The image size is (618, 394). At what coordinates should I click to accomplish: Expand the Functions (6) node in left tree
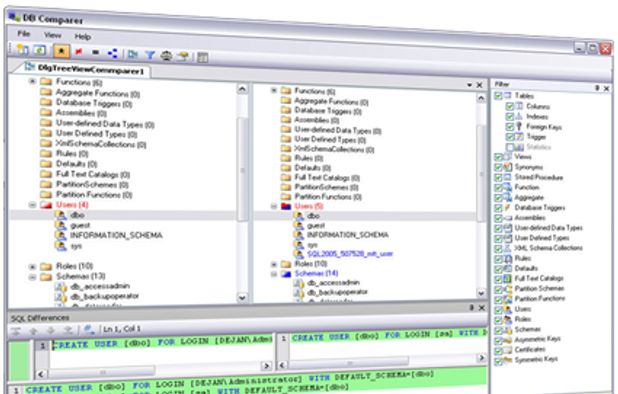click(32, 81)
